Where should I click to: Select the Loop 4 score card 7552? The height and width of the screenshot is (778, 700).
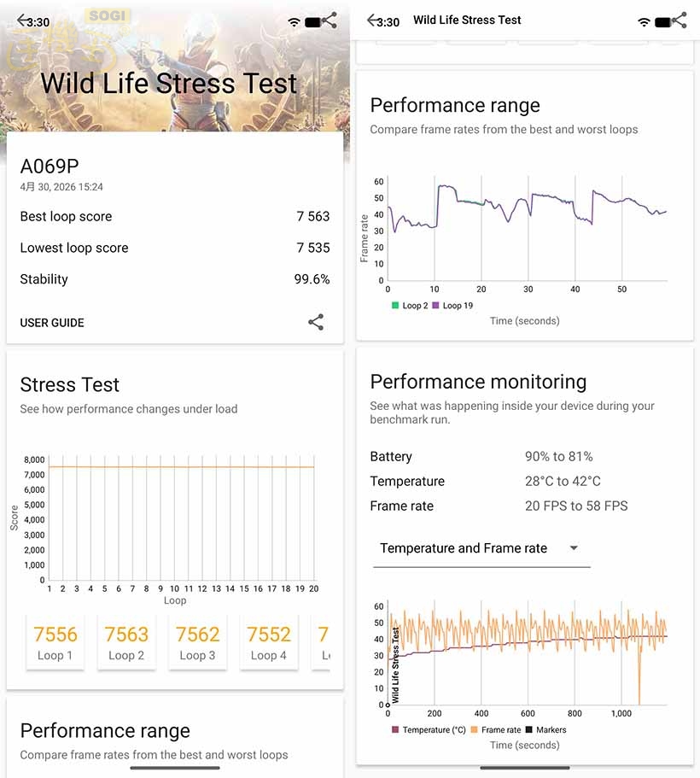tap(269, 642)
